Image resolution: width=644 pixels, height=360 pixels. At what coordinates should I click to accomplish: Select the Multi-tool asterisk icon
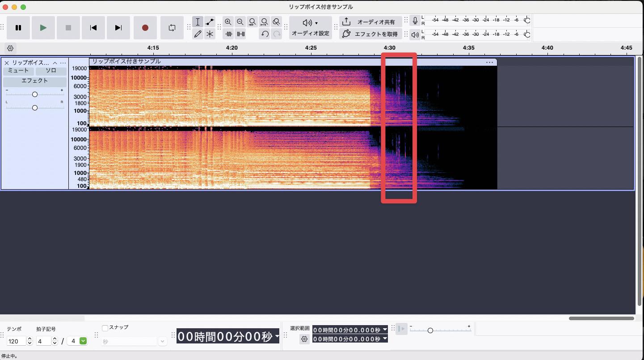click(x=210, y=34)
